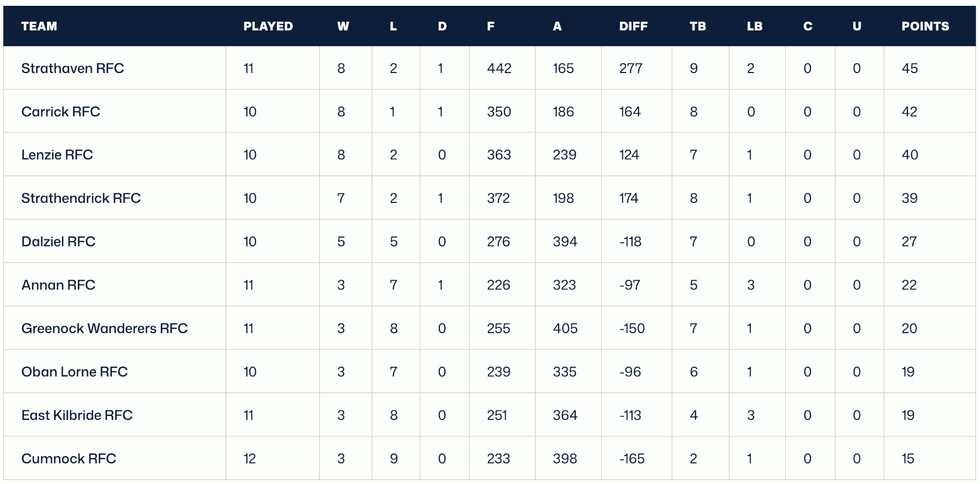Select the TB column header
The width and height of the screenshot is (980, 484).
[698, 26]
